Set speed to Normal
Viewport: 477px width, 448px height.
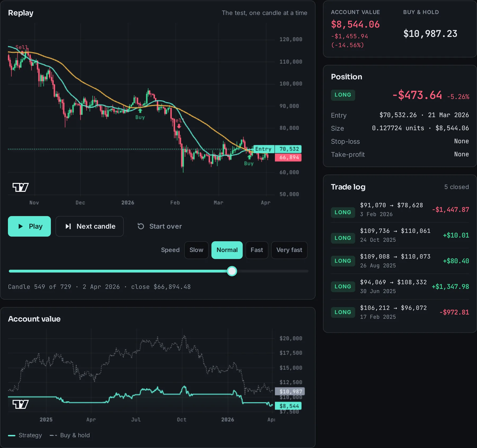227,250
